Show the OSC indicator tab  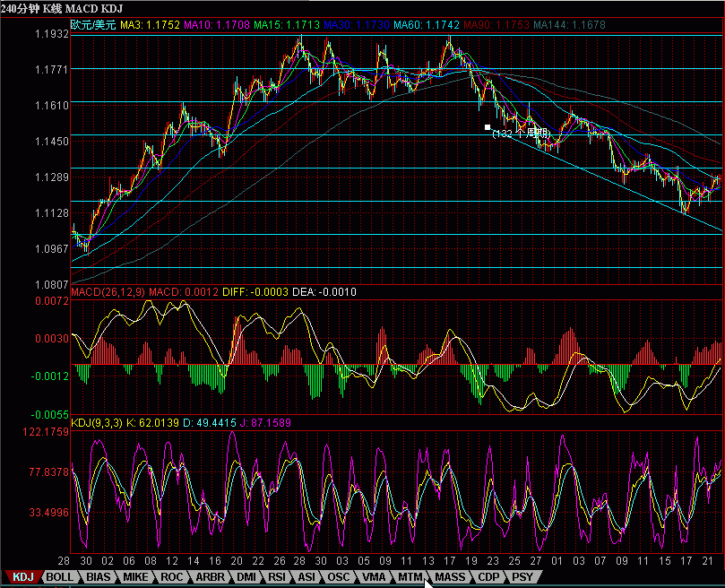(x=339, y=577)
